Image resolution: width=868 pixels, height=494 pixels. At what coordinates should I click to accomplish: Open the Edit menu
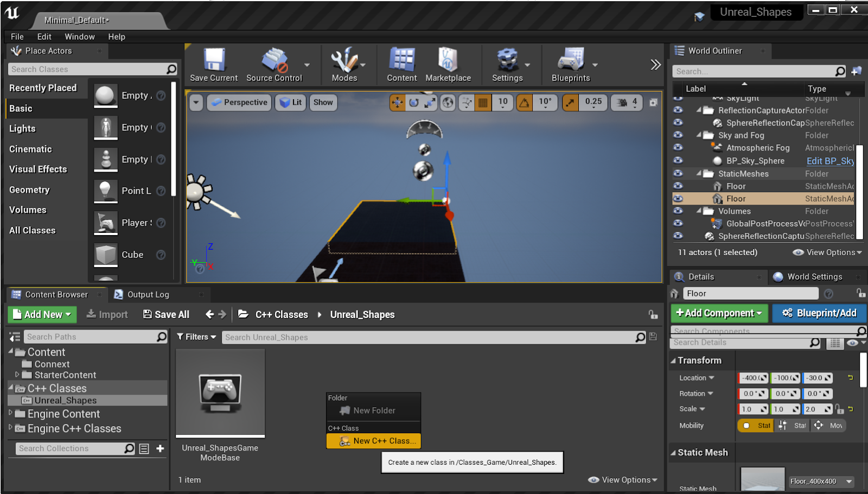pyautogui.click(x=44, y=37)
